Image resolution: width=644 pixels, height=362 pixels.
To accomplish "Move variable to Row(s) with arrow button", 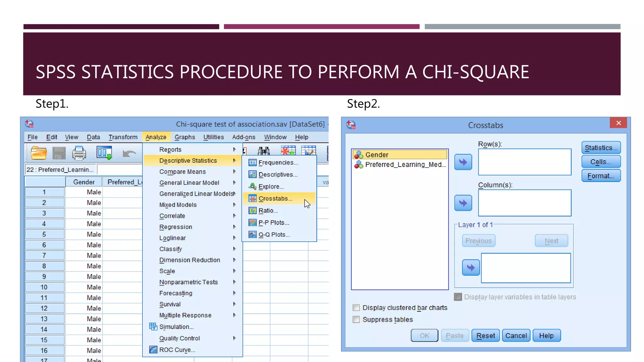I will 463,162.
